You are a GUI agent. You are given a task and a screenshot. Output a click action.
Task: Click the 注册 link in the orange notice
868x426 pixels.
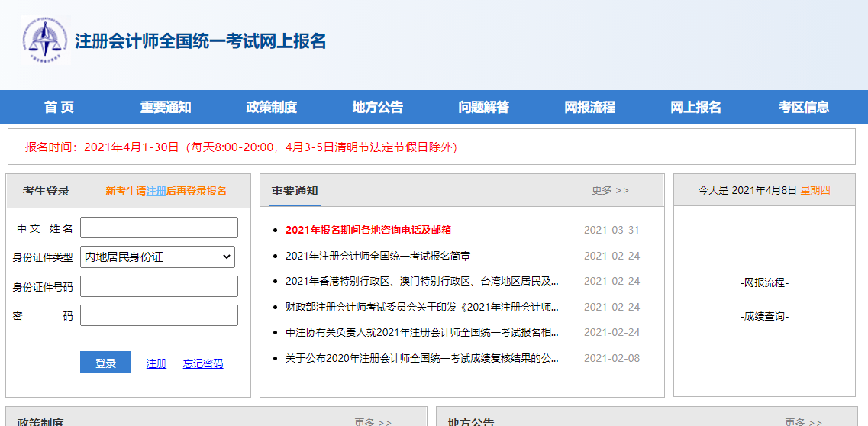tap(156, 191)
